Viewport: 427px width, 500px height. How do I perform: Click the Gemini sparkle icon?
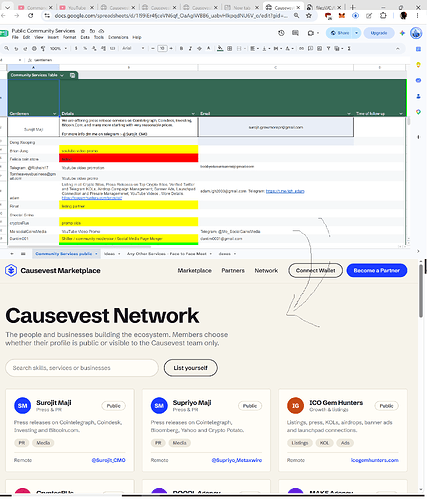pyautogui.click(x=402, y=33)
